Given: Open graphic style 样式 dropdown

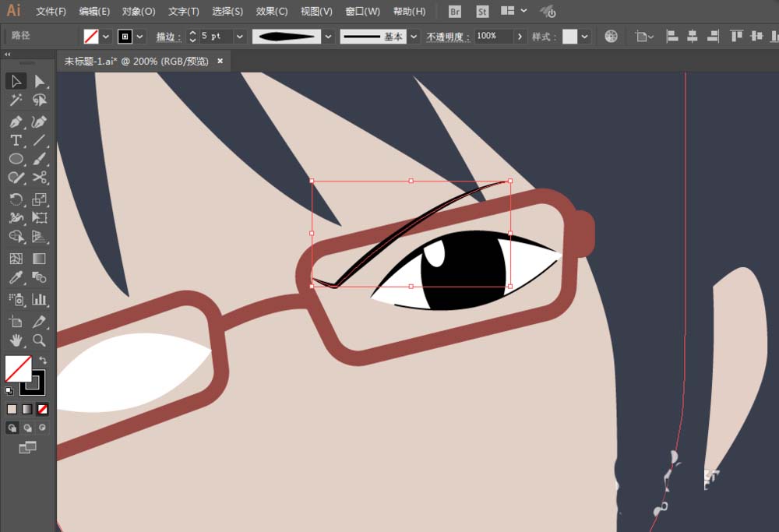Looking at the screenshot, I should click(x=585, y=37).
